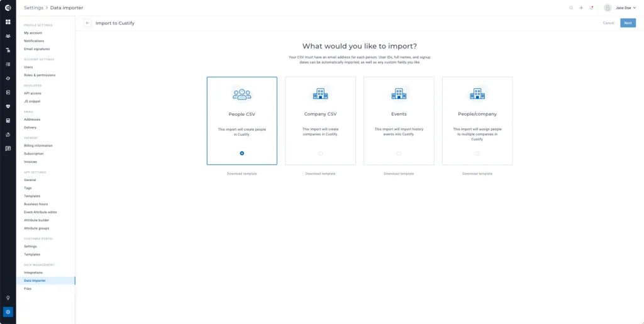Screen dimensions: 644x324
Task: Open Invoices page
Action: (30, 162)
